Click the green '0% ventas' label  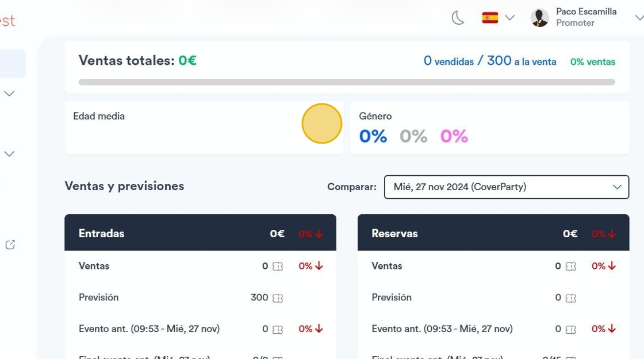point(593,62)
